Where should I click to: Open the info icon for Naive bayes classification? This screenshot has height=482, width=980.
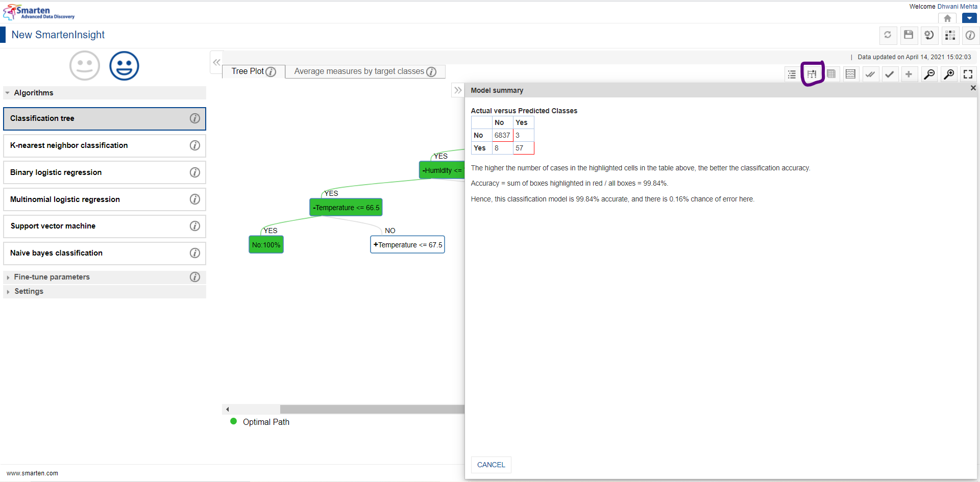194,253
